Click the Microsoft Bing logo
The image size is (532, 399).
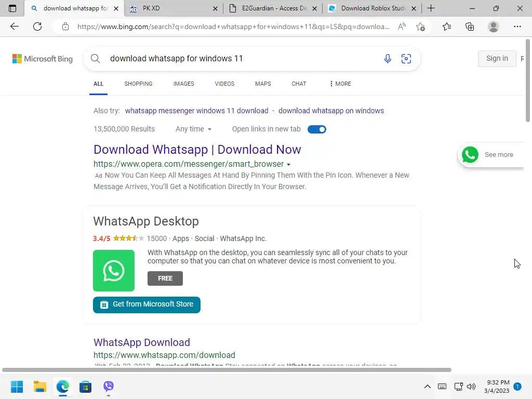[x=43, y=59]
